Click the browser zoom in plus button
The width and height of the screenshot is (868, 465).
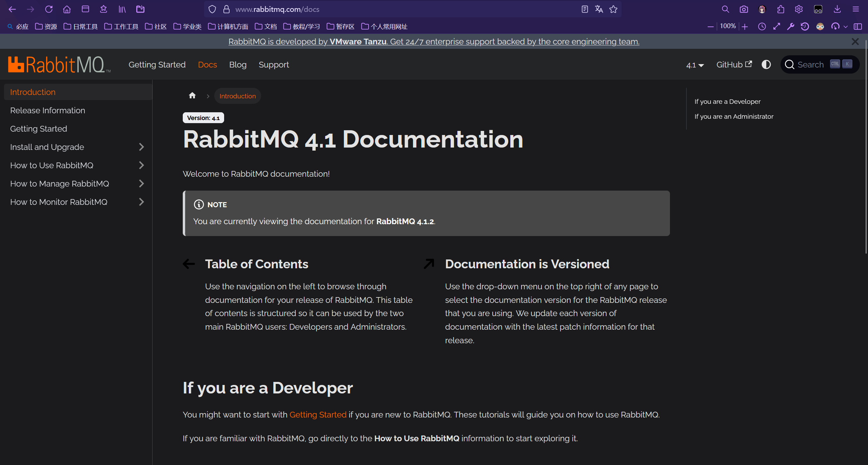coord(745,26)
